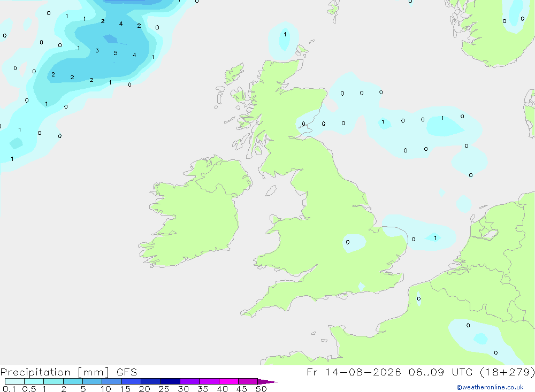
Task: Select the legend swatch between 2 and 5
Action: tap(73, 381)
